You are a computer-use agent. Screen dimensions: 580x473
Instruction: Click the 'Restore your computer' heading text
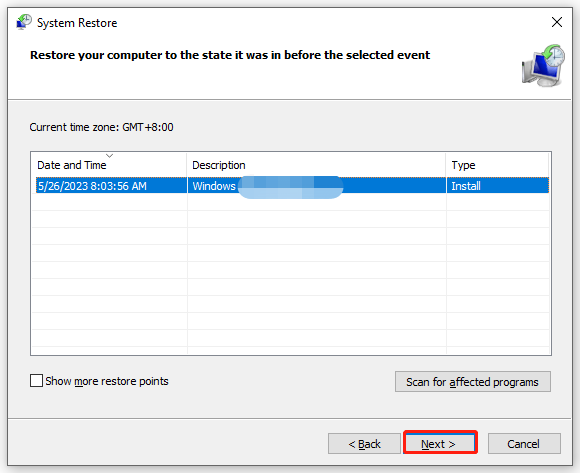click(230, 55)
